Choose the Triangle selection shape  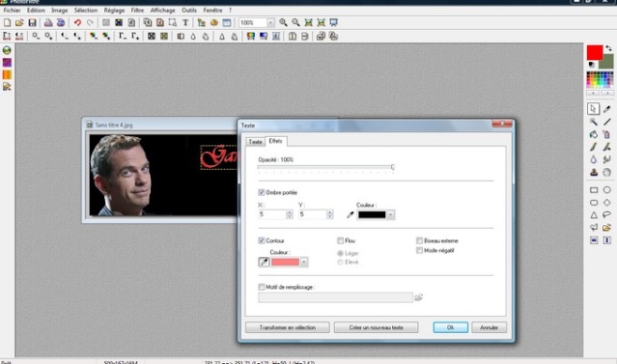point(594,215)
